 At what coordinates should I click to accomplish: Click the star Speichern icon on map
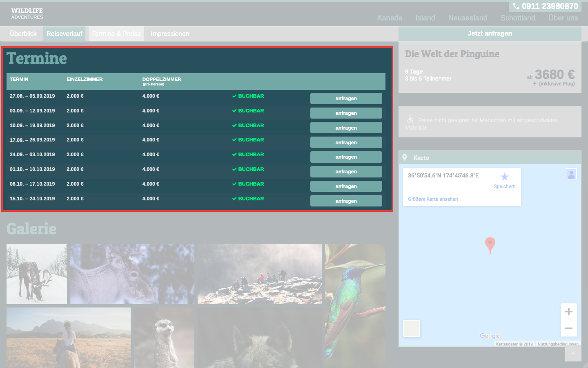point(505,177)
